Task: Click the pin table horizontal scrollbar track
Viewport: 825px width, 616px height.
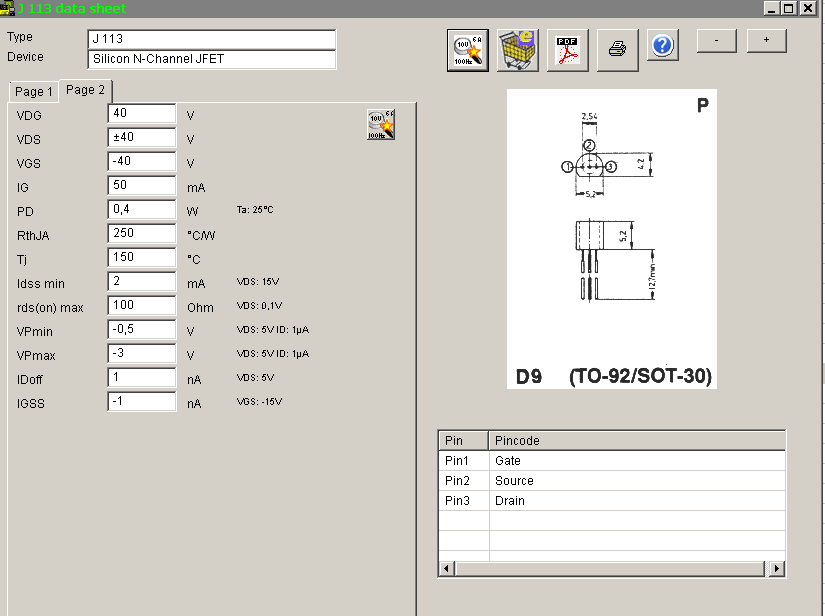Action: tap(610, 569)
